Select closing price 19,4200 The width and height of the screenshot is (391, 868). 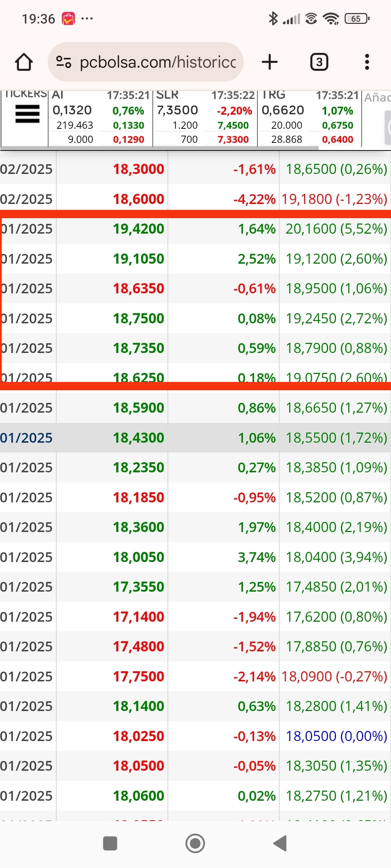point(138,229)
